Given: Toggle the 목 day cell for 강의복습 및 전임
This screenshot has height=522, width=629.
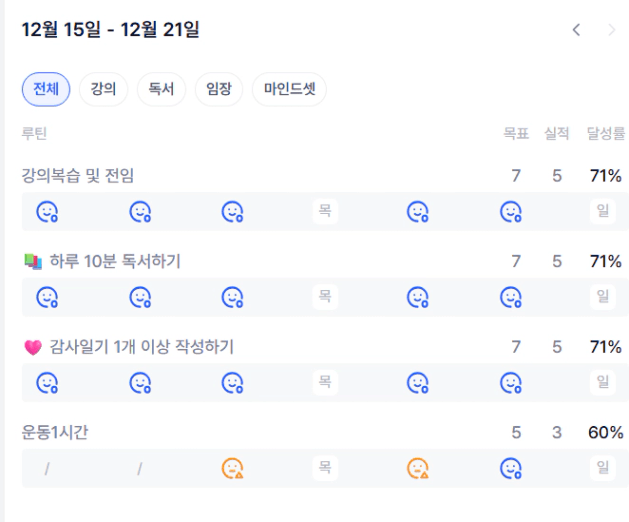Looking at the screenshot, I should (x=325, y=211).
